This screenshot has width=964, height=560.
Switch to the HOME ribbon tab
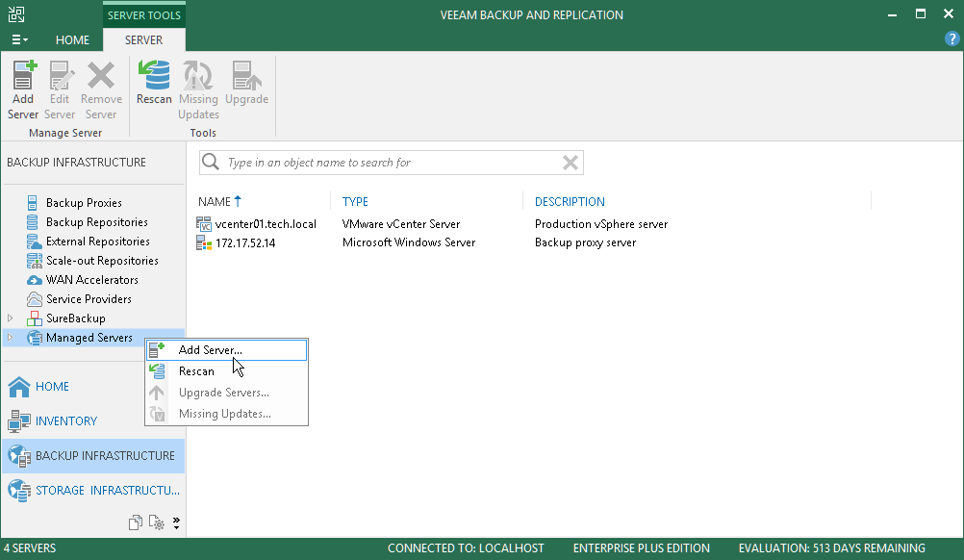point(72,40)
